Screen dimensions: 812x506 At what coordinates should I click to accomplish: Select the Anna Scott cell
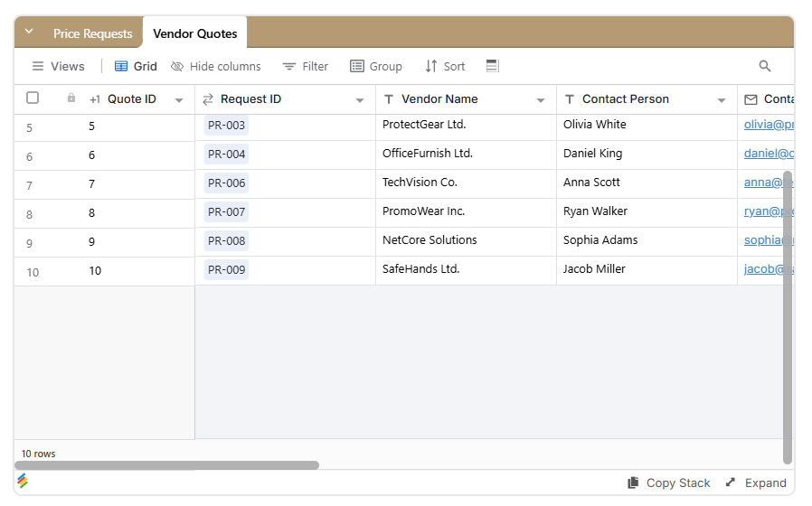point(647,184)
